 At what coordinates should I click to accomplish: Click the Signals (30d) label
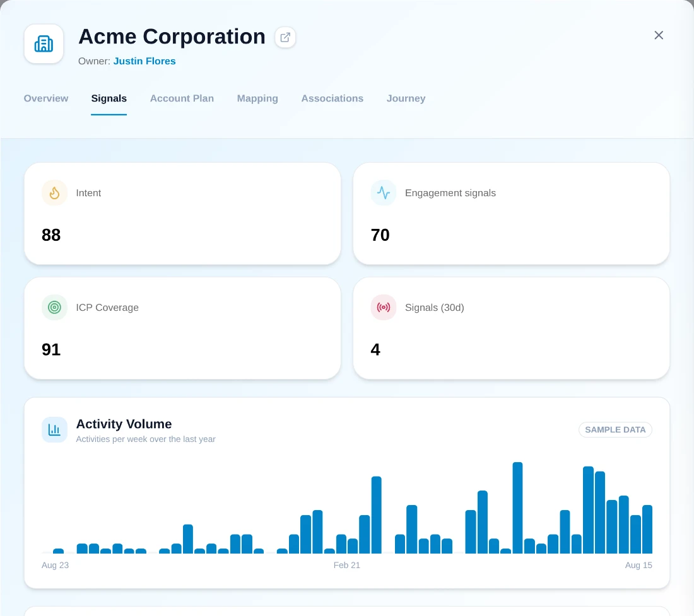pyautogui.click(x=435, y=307)
